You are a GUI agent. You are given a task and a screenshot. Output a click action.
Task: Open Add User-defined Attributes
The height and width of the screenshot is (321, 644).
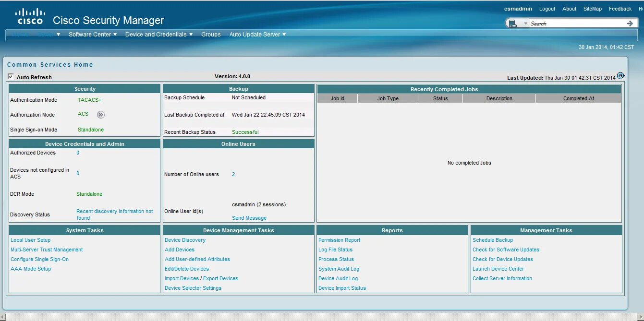[197, 259]
